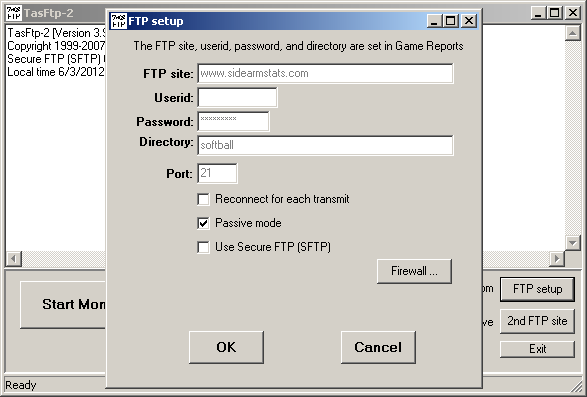587x397 pixels.
Task: Click into the FTP site field
Action: coord(325,73)
